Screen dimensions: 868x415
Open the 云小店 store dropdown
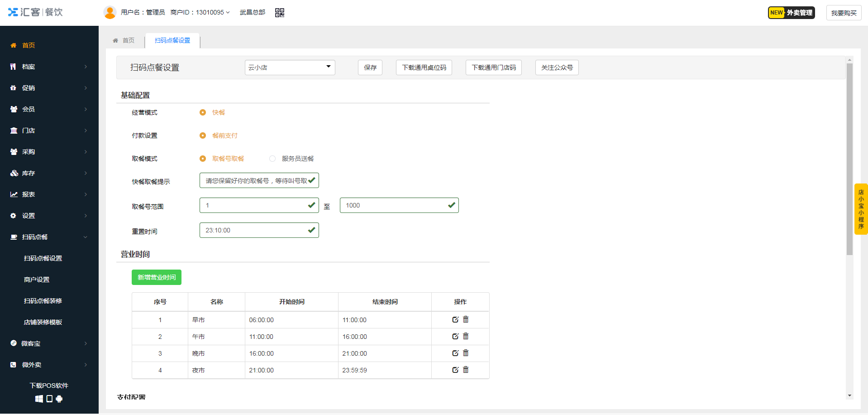click(290, 67)
